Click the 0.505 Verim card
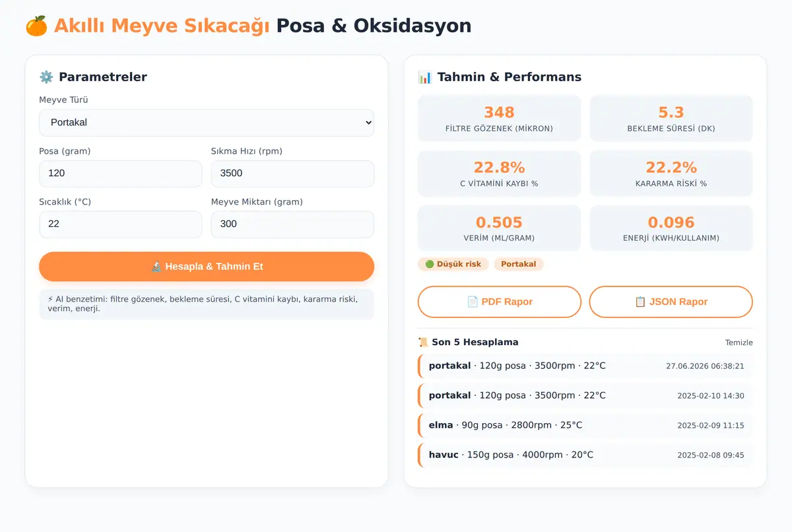 coord(500,228)
